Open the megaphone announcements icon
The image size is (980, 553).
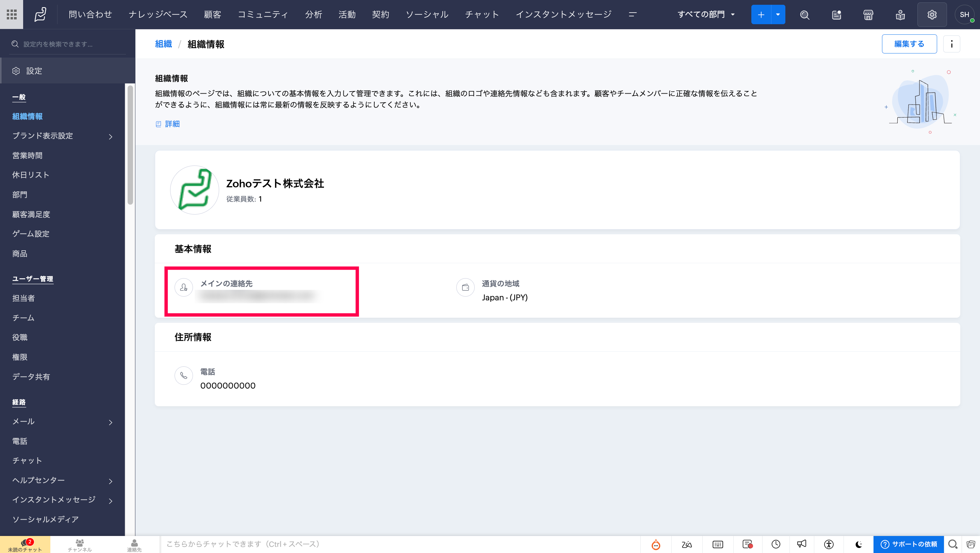tap(802, 544)
